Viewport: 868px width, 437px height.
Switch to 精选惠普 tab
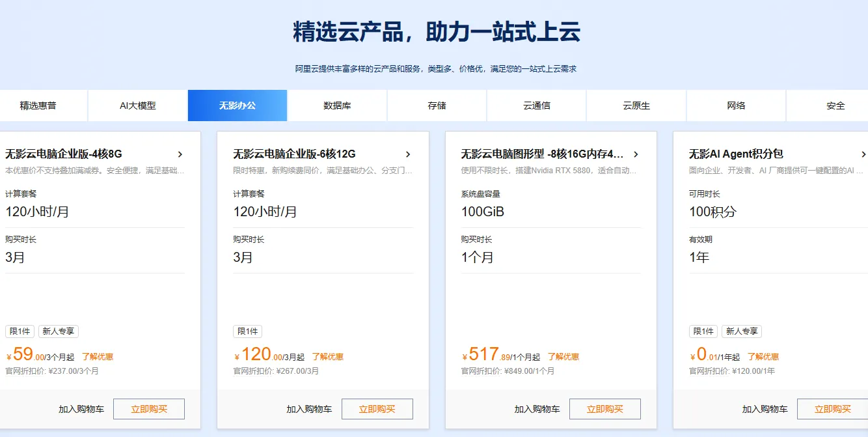[38, 106]
